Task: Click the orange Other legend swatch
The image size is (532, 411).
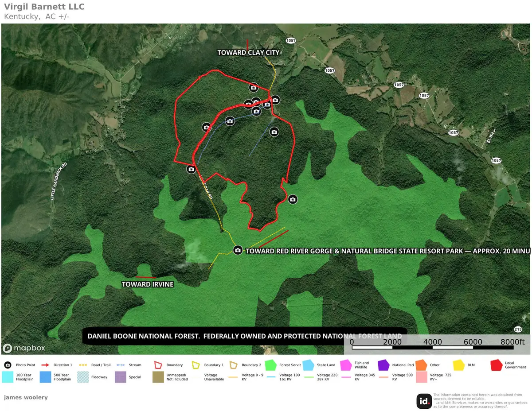Action: tap(421, 365)
